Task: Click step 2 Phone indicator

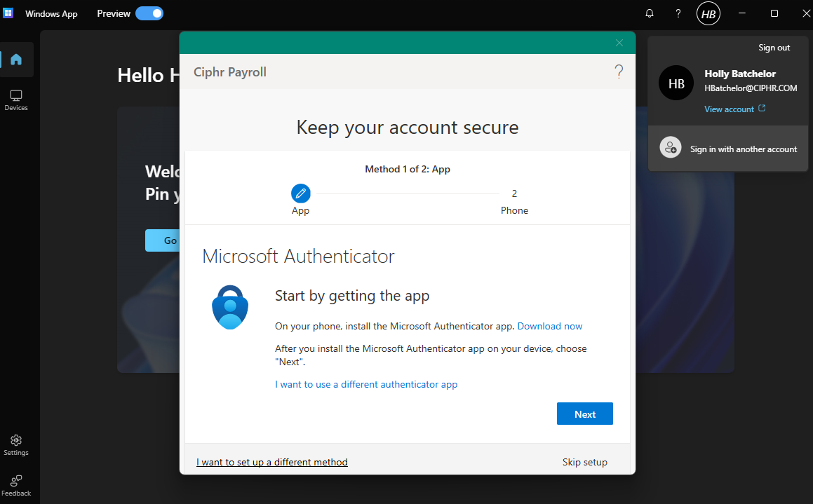Action: 514,201
